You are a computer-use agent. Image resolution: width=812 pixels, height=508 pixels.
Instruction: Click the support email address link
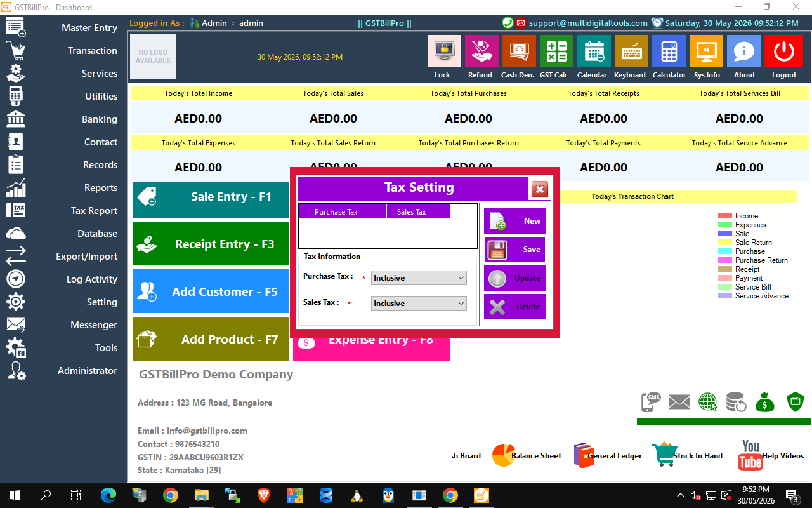[588, 23]
